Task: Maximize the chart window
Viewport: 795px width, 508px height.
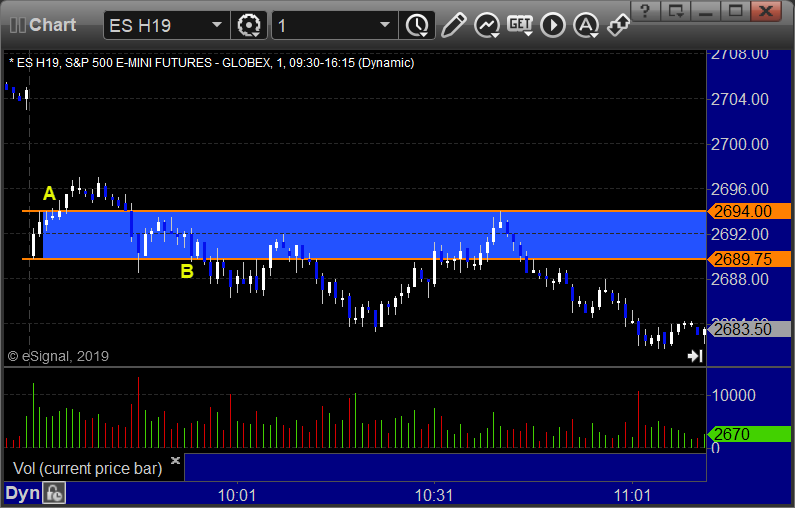Action: point(736,11)
